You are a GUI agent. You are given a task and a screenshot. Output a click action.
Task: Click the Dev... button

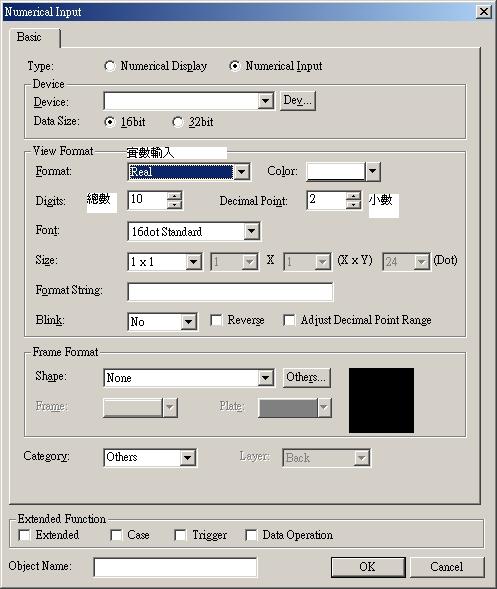(x=298, y=100)
